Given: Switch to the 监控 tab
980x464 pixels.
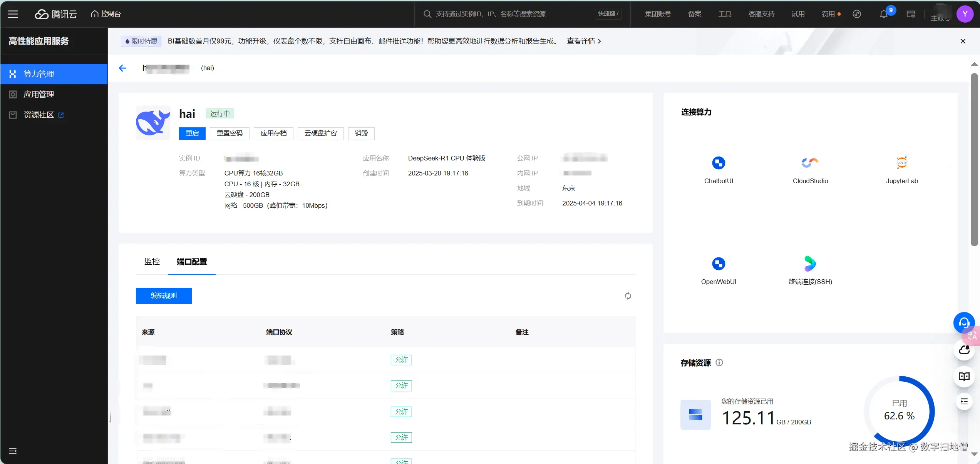Looking at the screenshot, I should click(x=152, y=262).
